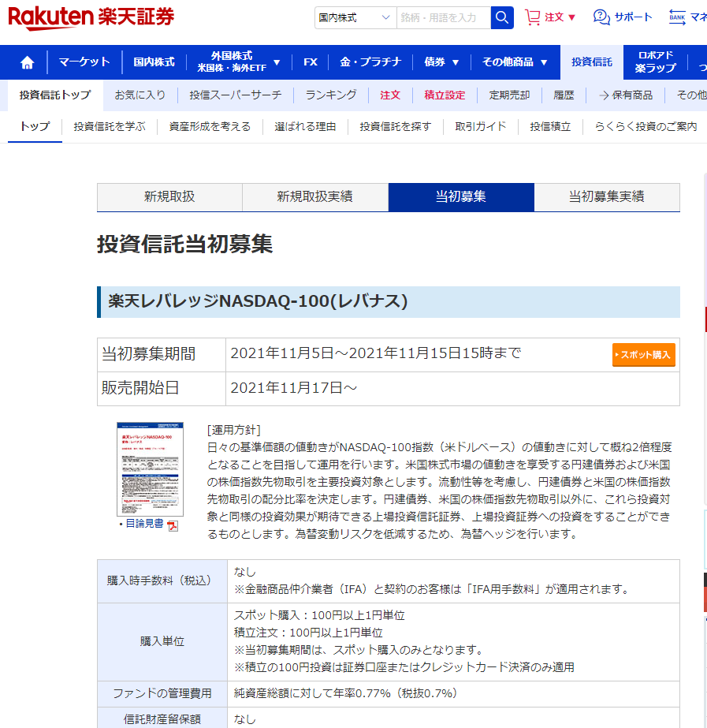Select the 投資信託 main navigation tab
707x728 pixels.
pos(591,62)
